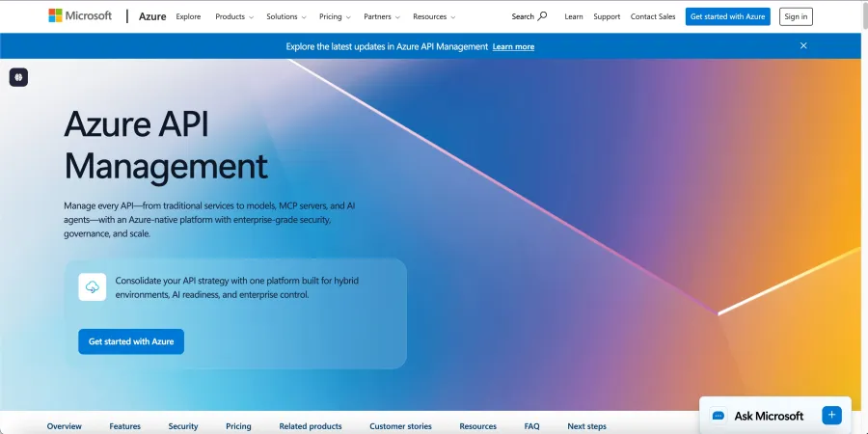This screenshot has height=434, width=868.
Task: Jump to the Overview section tab
Action: click(65, 426)
